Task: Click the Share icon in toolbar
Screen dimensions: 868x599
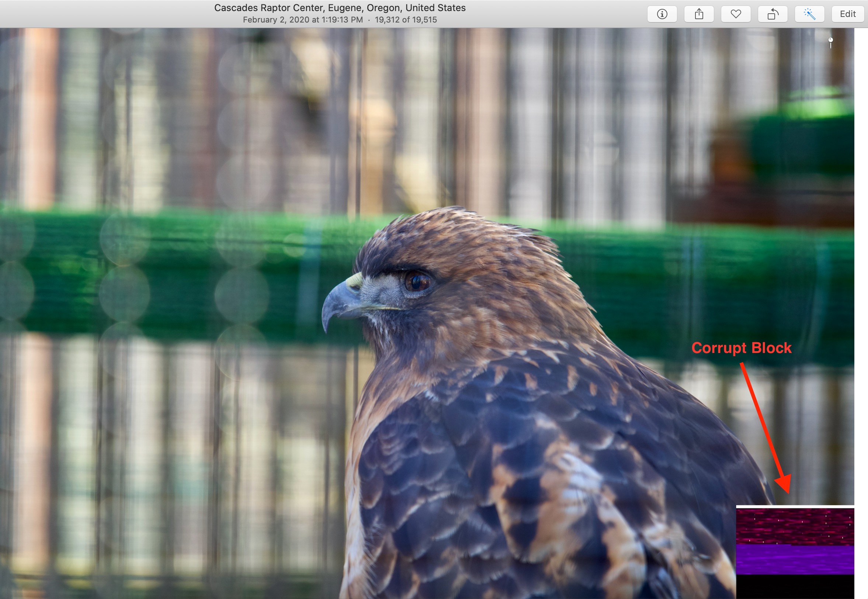Action: pyautogui.click(x=699, y=14)
